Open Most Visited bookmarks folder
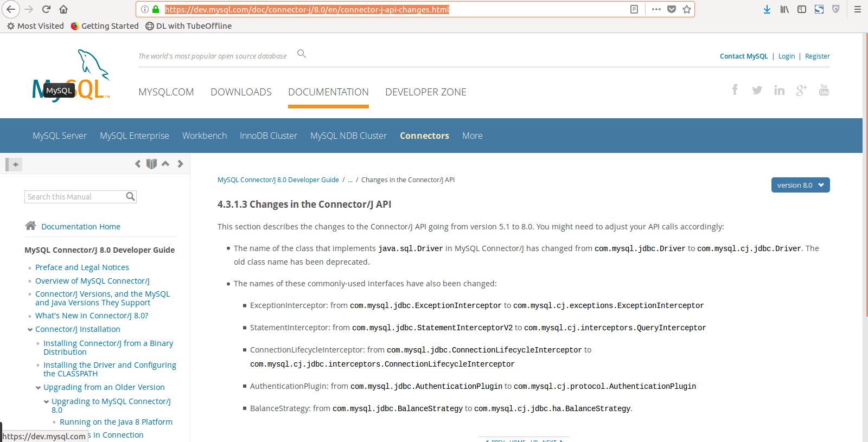 pos(35,26)
